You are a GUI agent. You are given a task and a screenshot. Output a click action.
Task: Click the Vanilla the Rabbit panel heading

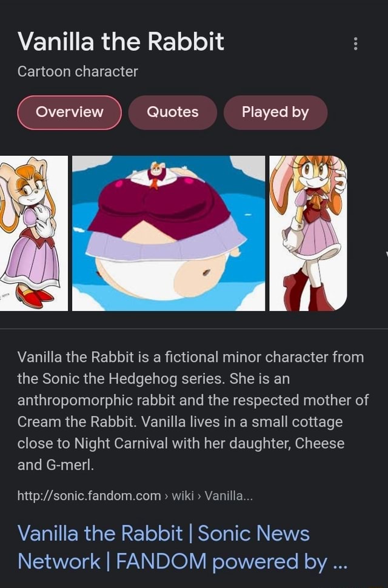121,41
